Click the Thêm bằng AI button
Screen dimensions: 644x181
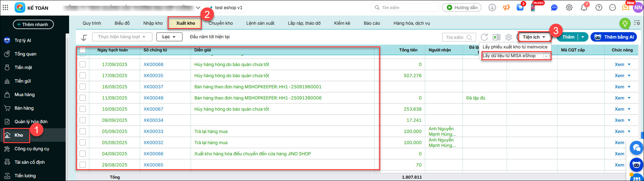(x=614, y=37)
